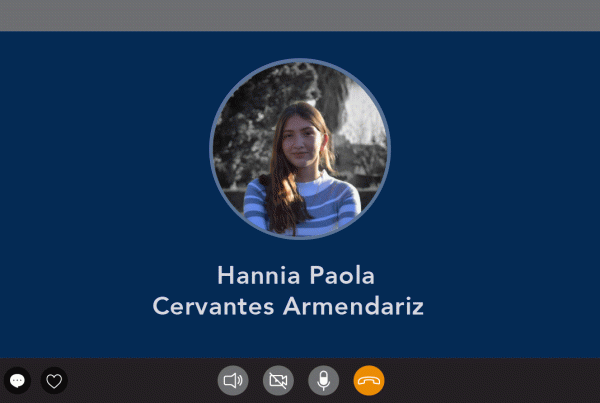This screenshot has height=403, width=600.
Task: Turn on the video camera
Action: pyautogui.click(x=278, y=380)
